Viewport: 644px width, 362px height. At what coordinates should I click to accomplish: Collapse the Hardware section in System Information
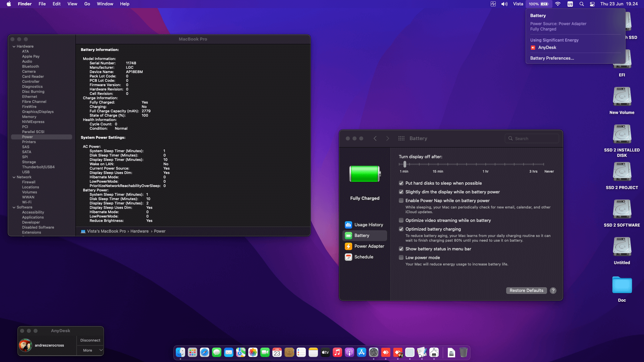pyautogui.click(x=14, y=47)
